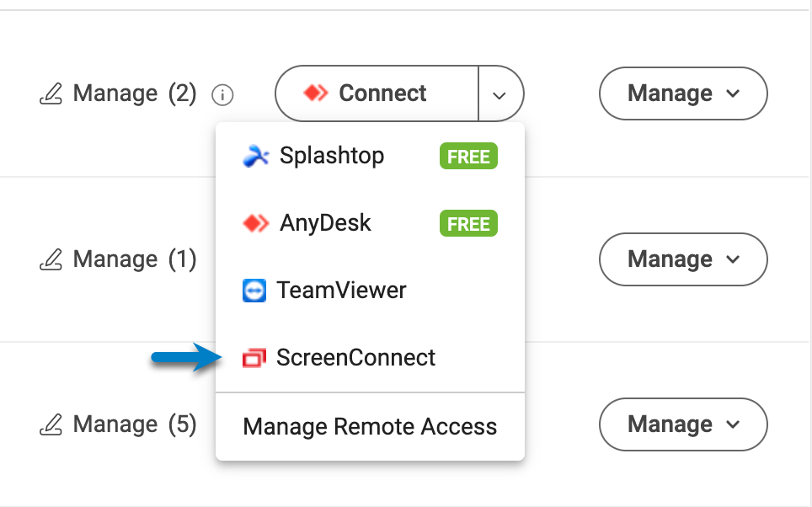Select ScreenConnect from the menu
Viewport: 812px width, 507px height.
coord(355,357)
